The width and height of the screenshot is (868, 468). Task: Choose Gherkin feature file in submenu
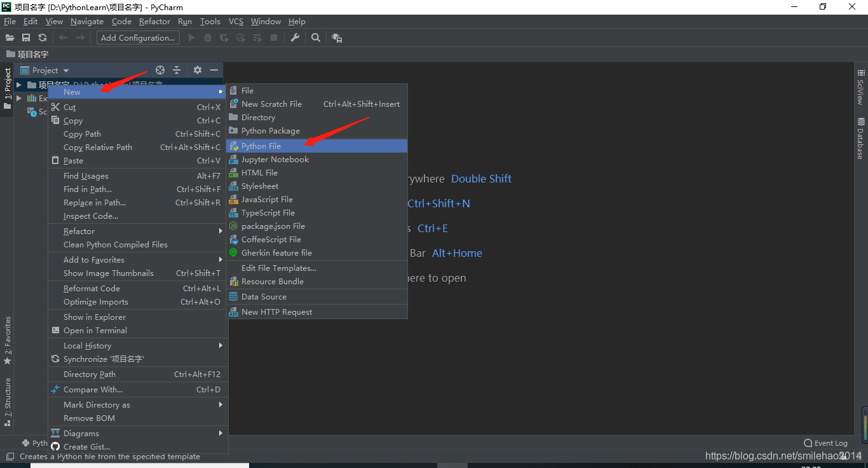tap(316, 252)
